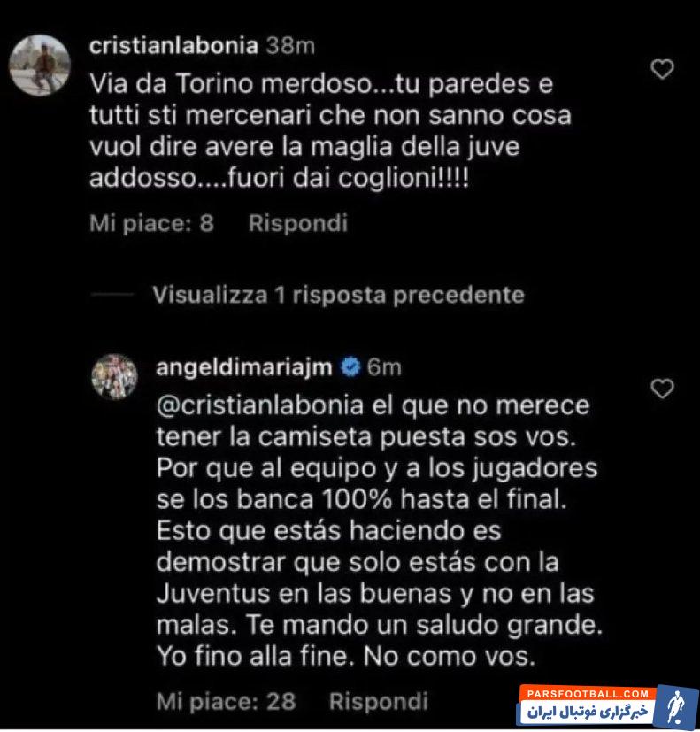700x732 pixels.
Task: Click Rispondi under angeldimariajm's reply
Action: (x=379, y=701)
